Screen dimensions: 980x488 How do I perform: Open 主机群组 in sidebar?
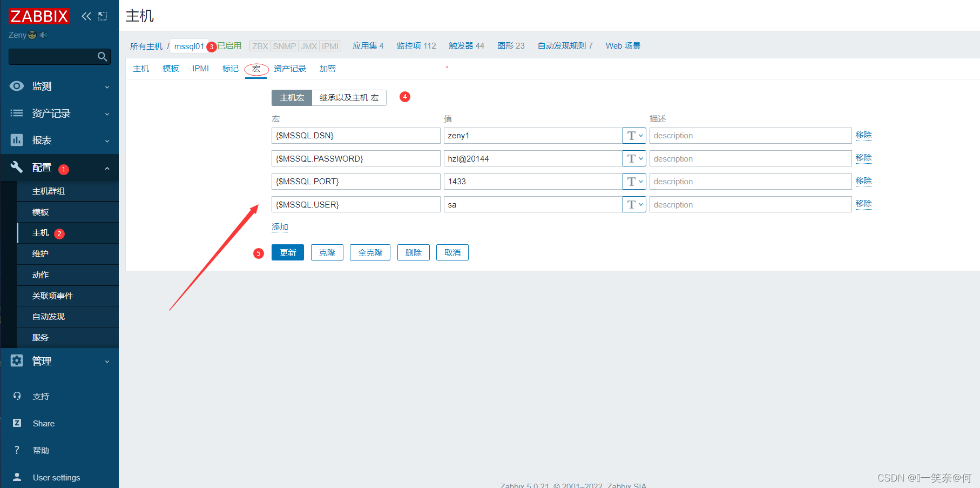pos(67,191)
